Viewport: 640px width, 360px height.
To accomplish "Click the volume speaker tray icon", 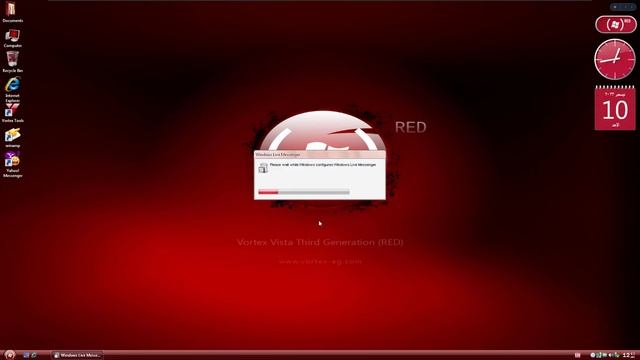I will 611,356.
